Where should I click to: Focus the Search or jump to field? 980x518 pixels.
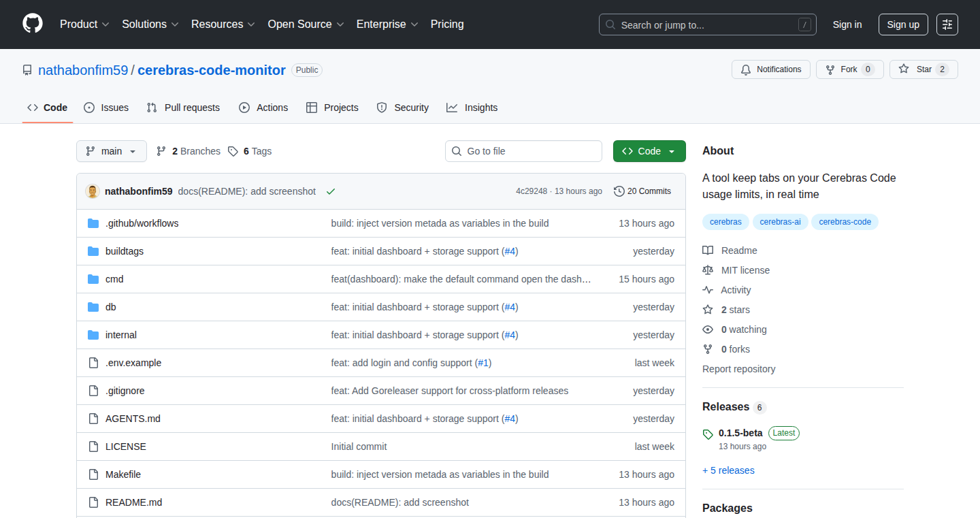pos(708,25)
